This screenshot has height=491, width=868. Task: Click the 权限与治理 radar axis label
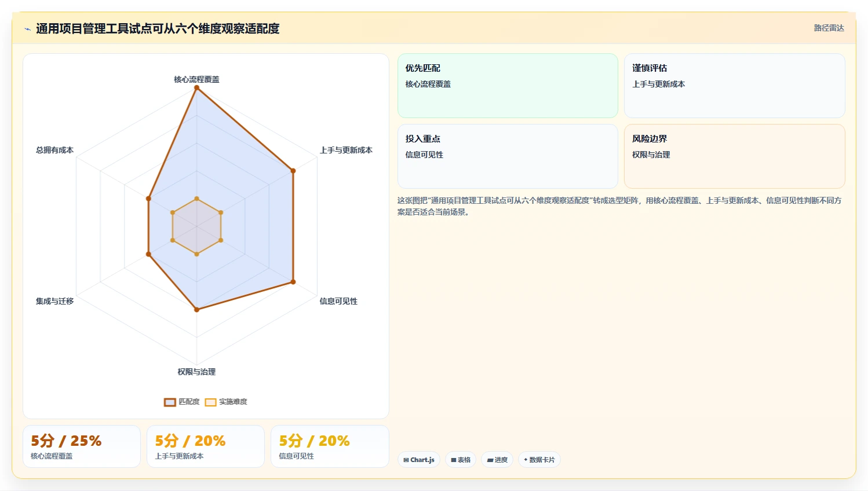click(196, 372)
